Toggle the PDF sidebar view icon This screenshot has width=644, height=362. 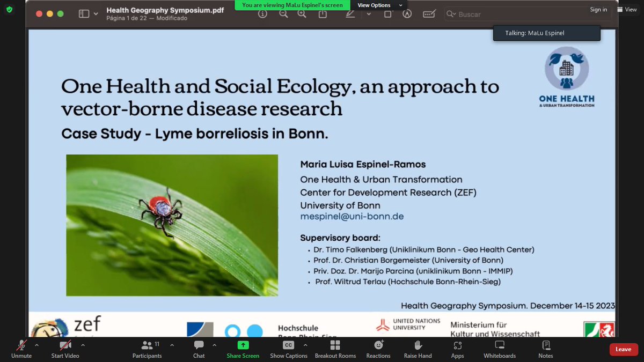[84, 14]
